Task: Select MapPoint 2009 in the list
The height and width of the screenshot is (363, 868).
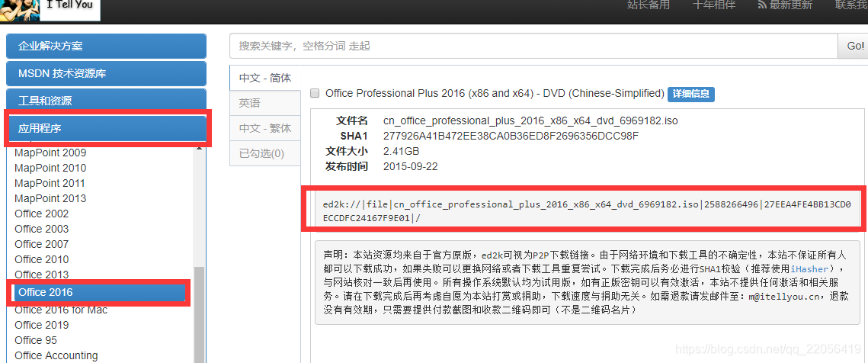Action: (x=50, y=153)
